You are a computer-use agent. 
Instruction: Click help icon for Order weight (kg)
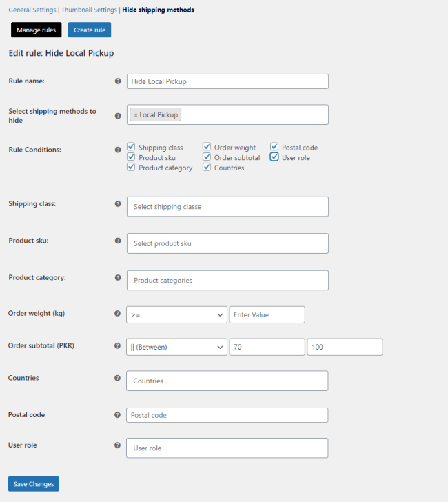coord(118,314)
